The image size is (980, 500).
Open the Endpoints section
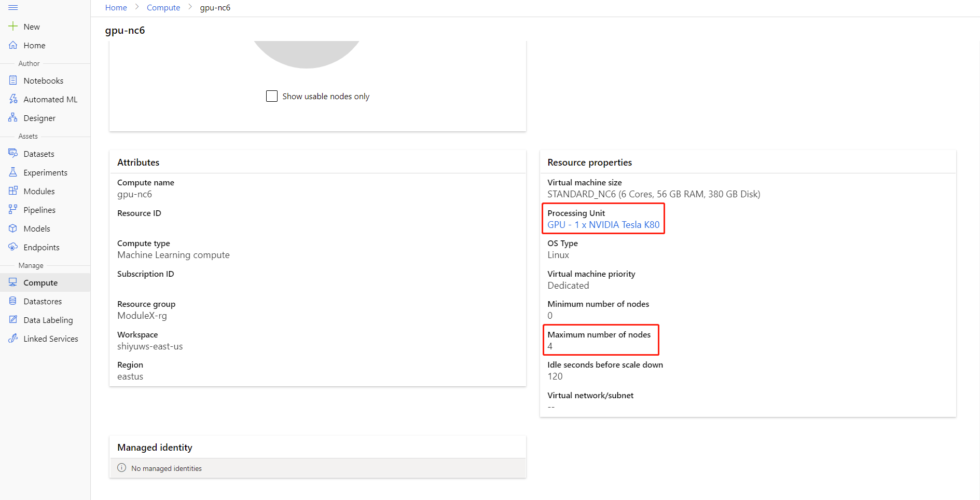click(x=13, y=247)
